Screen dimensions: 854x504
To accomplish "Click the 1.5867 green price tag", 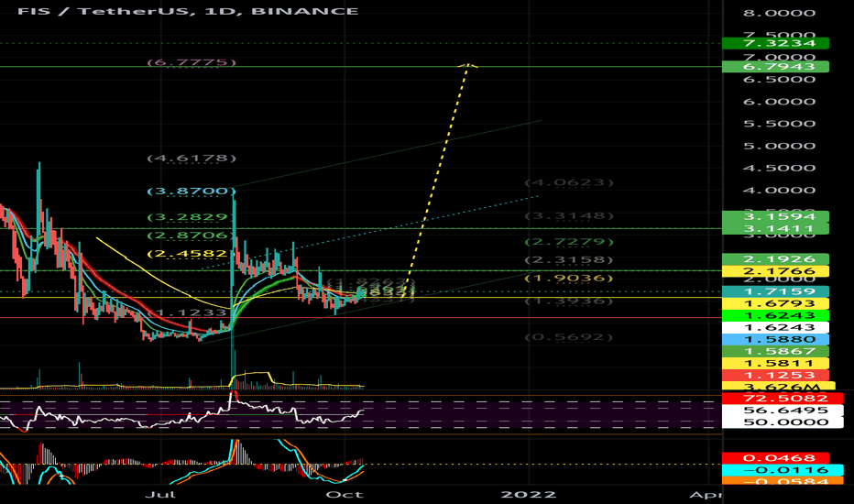I will tap(775, 352).
